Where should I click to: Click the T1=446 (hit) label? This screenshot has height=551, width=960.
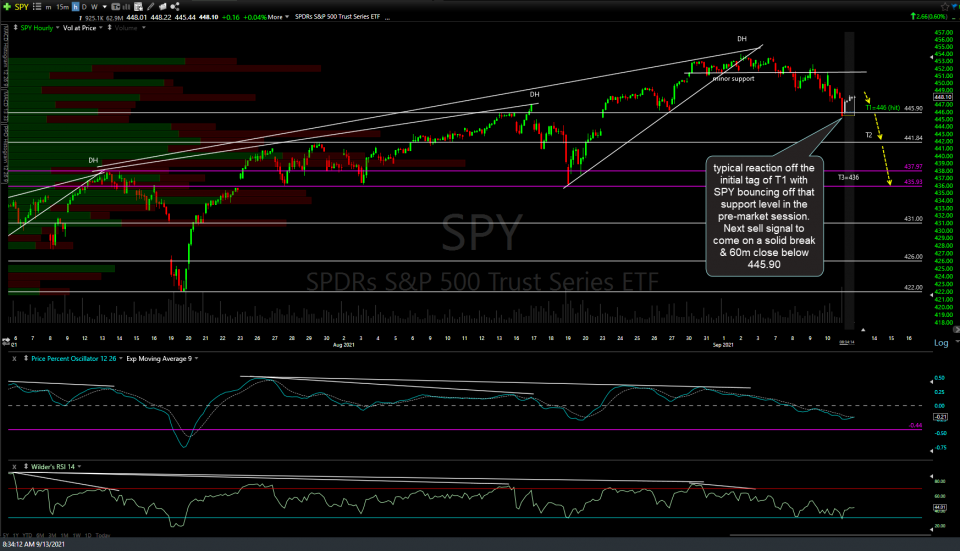883,108
